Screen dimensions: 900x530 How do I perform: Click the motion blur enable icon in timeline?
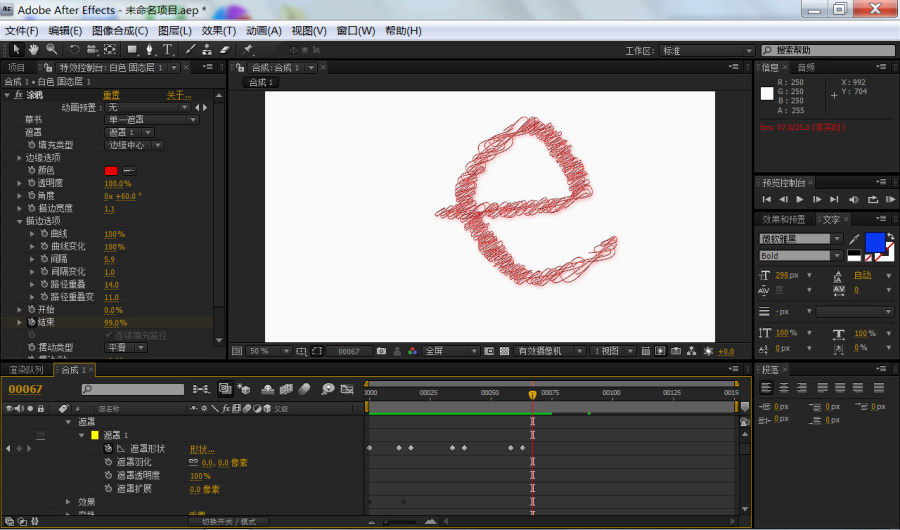(305, 389)
